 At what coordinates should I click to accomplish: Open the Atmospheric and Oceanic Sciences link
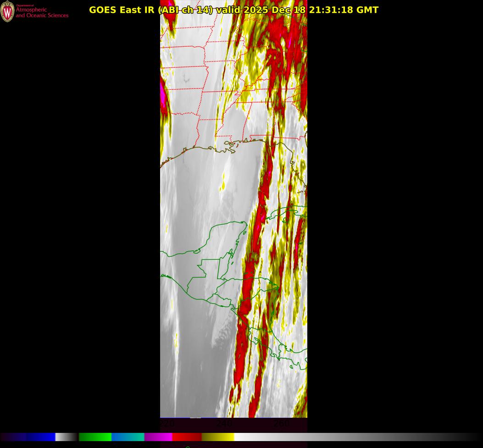click(x=42, y=12)
